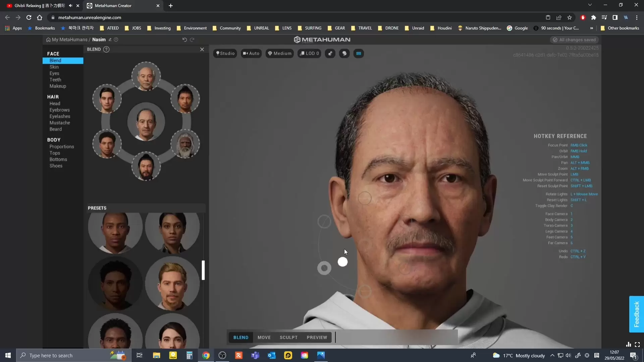Click the stats bar chart icon
The image size is (644, 362).
click(629, 344)
